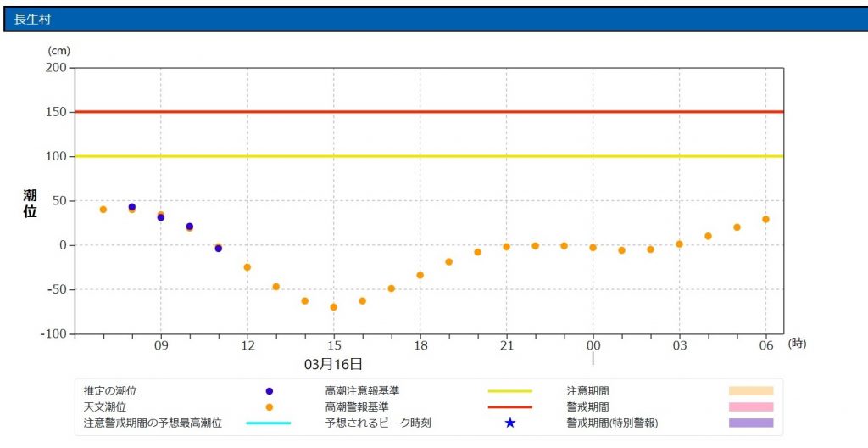Click the cyan line legend sample for 予想最高潮位
Viewport: 868px width, 448px height.
point(269,423)
